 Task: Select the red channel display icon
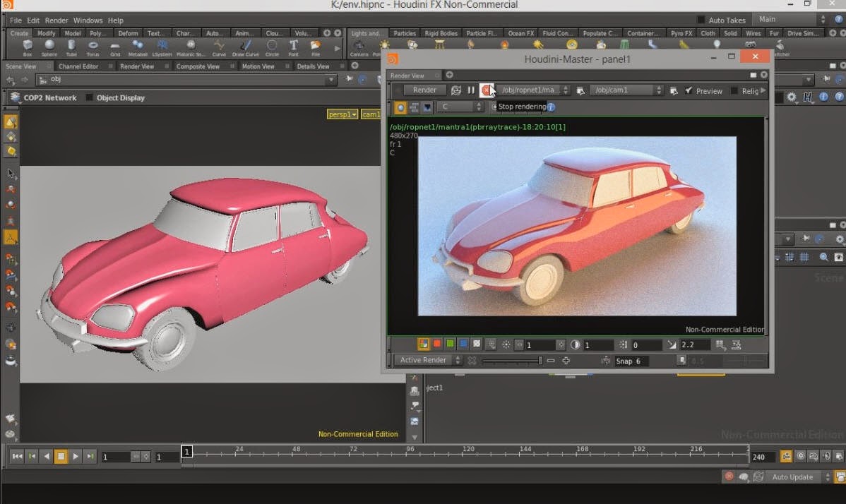[436, 344]
